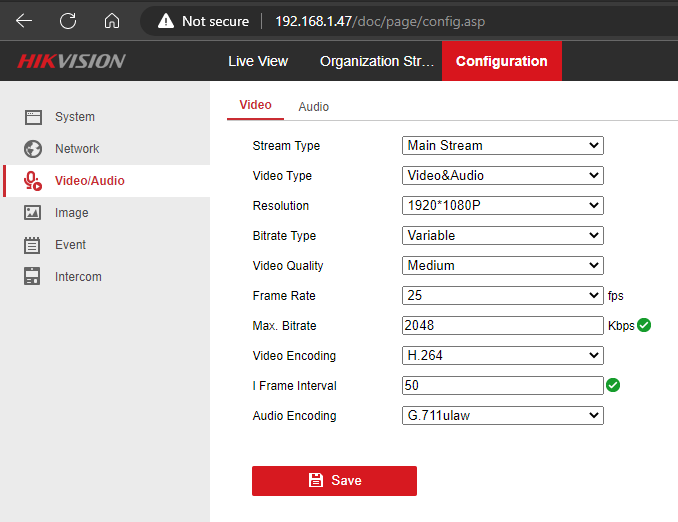Focus the I Frame Interval field

coord(502,386)
